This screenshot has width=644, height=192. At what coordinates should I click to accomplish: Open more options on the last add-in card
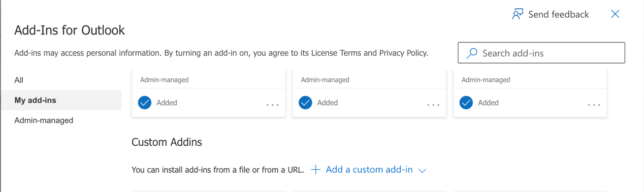[594, 105]
